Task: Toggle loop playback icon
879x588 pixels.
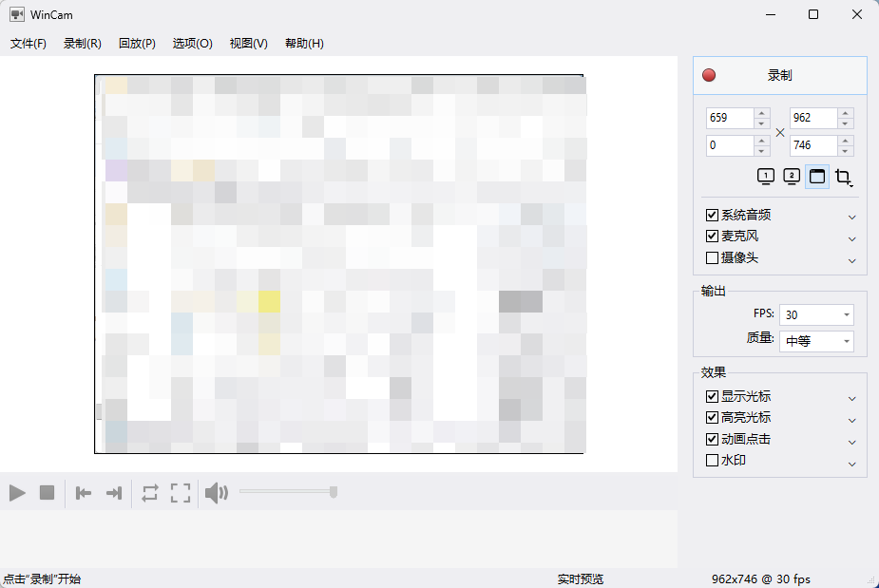Action: (x=150, y=493)
